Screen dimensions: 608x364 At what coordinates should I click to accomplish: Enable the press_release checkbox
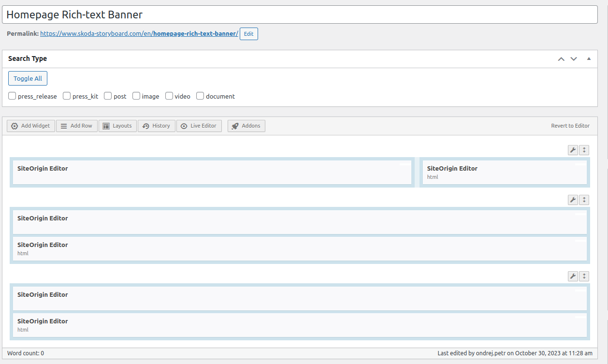[12, 96]
